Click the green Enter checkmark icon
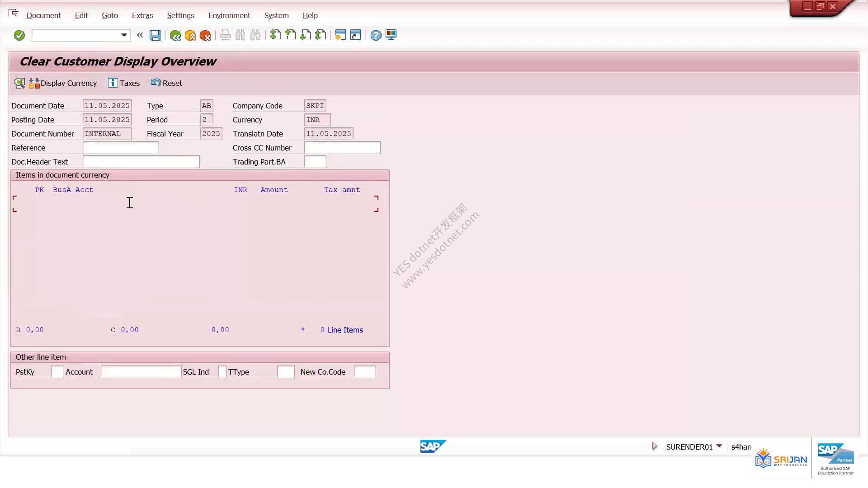The height and width of the screenshot is (488, 868). 19,35
